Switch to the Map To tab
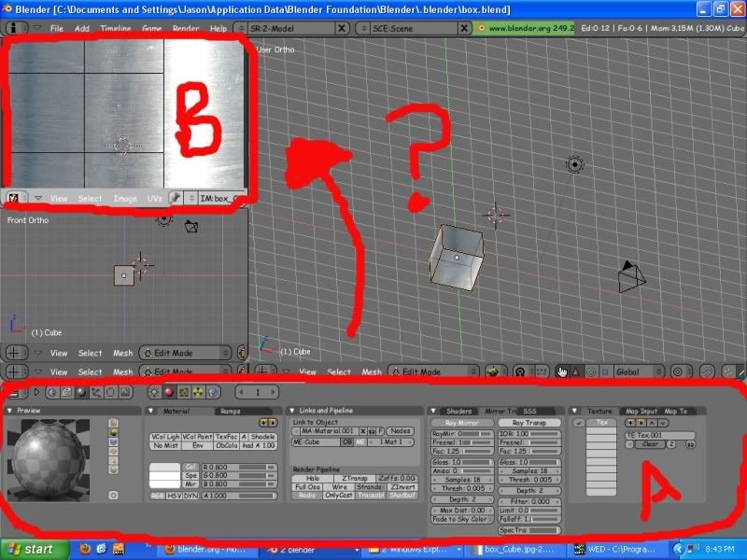Screen dimensions: 747x560 click(675, 411)
